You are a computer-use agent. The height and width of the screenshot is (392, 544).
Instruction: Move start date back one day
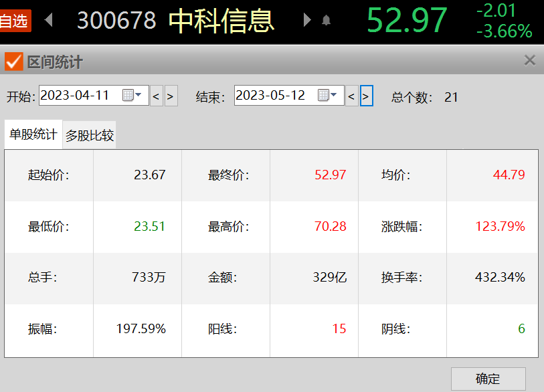[156, 96]
